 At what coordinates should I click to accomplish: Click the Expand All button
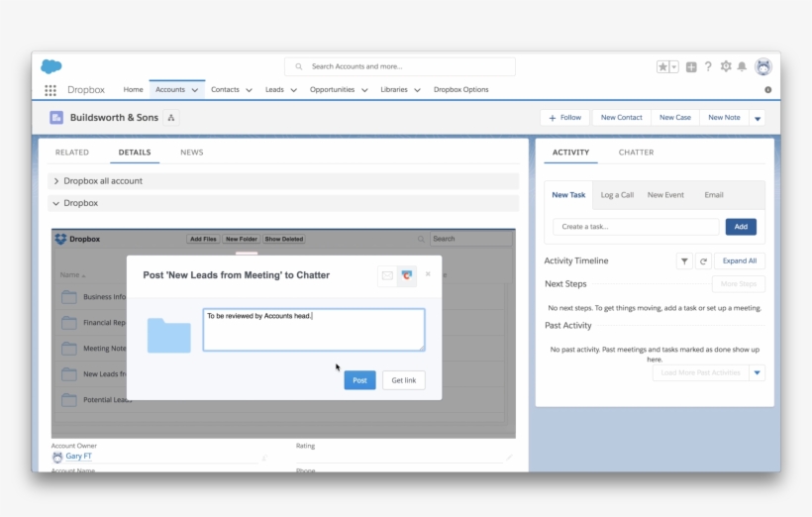pyautogui.click(x=740, y=261)
